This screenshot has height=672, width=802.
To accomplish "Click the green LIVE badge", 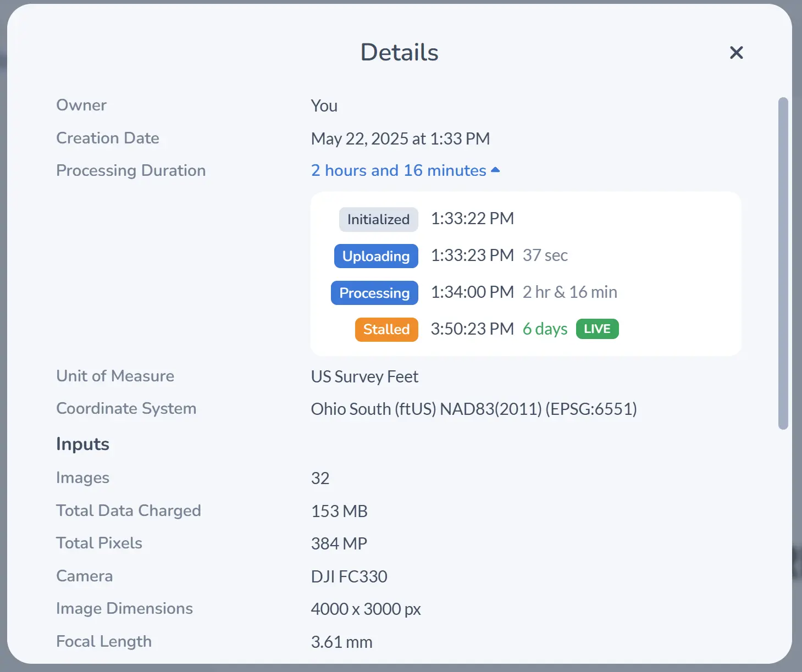I will (x=597, y=329).
